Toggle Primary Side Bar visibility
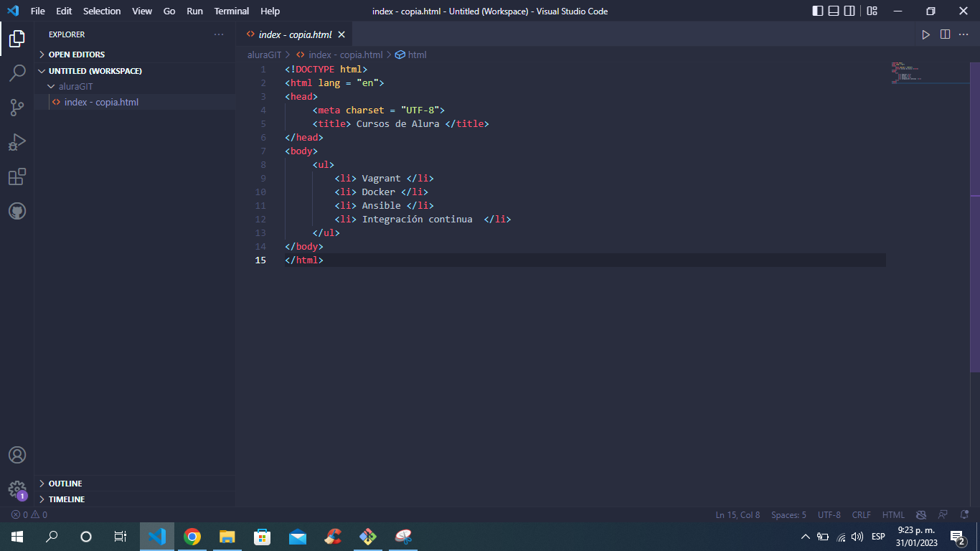 pos(818,11)
